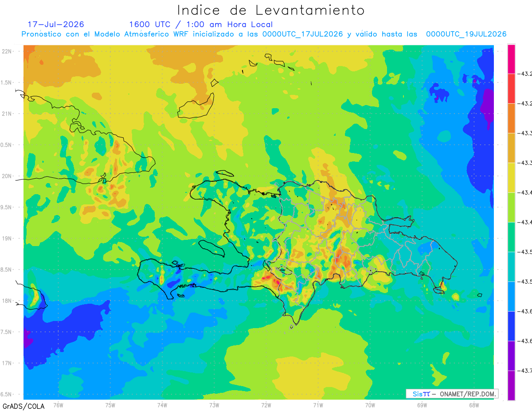Image resolution: width=532 pixels, height=411 pixels.
Task: Pick the lime yellow-green swatch in the legend
Action: [511, 207]
